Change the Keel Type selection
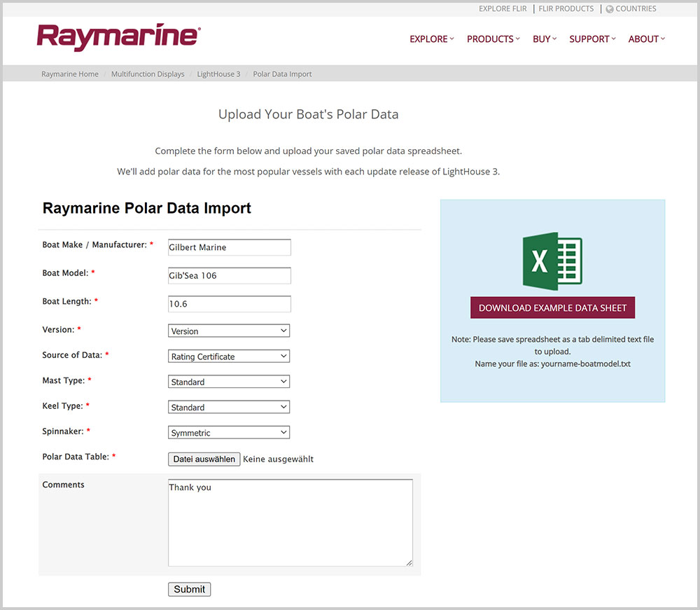This screenshot has width=700, height=610. coord(229,407)
